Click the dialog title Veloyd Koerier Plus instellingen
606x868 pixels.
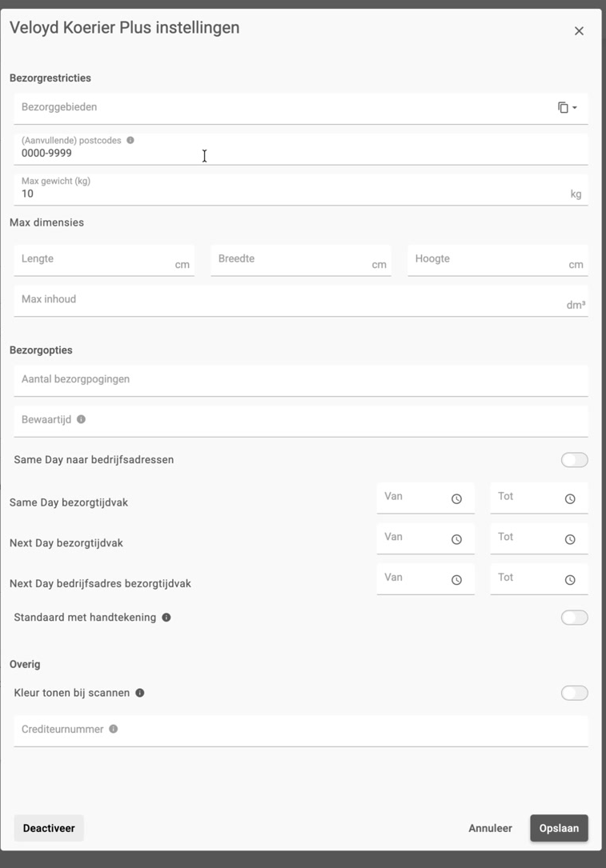[x=125, y=28]
